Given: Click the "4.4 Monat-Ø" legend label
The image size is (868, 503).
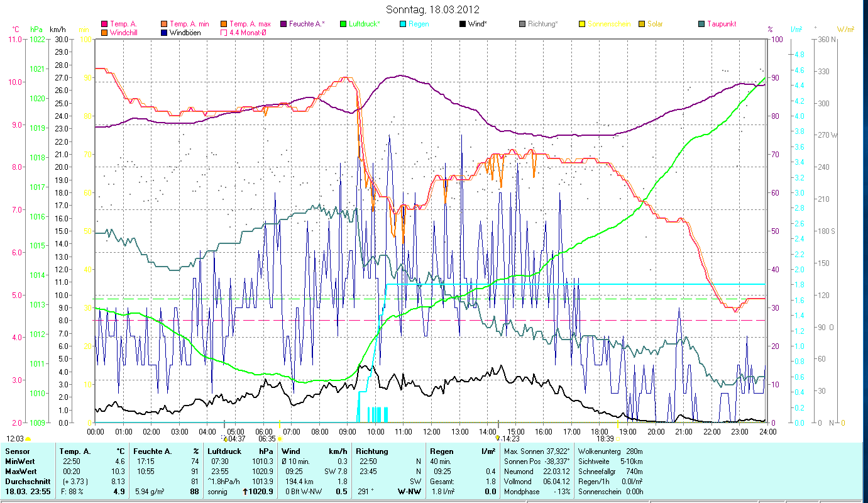Looking at the screenshot, I should (248, 32).
